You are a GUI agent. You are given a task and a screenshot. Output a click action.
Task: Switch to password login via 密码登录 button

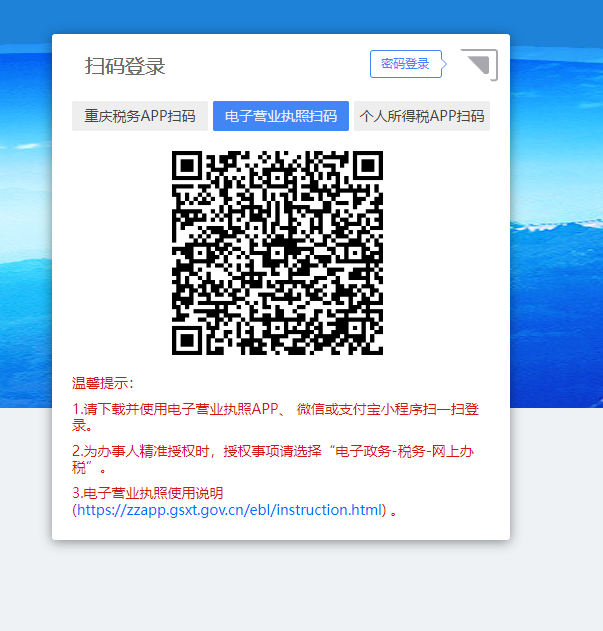(406, 64)
